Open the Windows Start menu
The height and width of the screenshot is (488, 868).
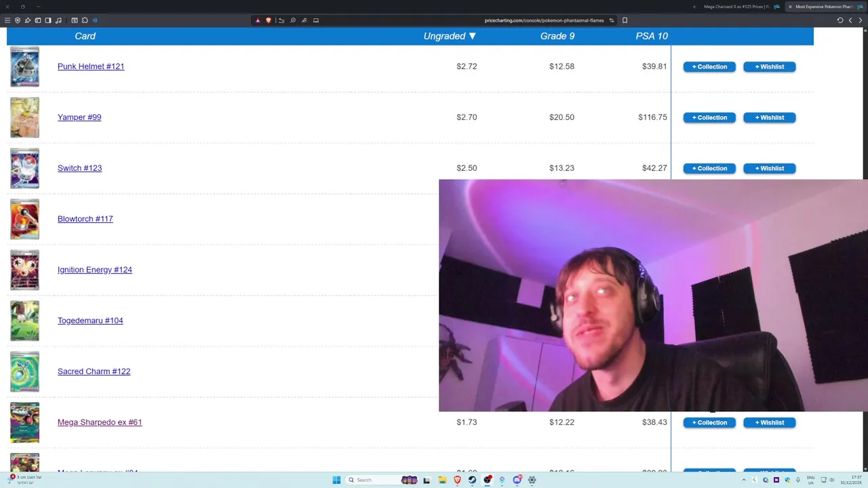[x=336, y=480]
